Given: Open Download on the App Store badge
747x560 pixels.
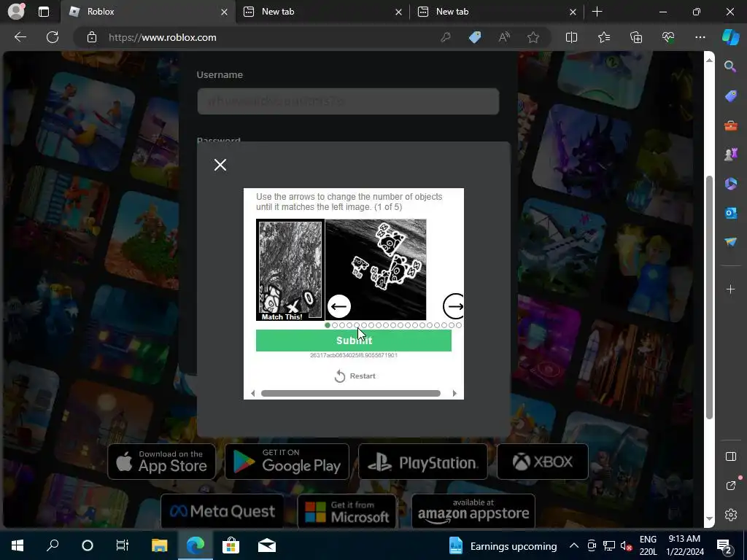Looking at the screenshot, I should click(161, 462).
